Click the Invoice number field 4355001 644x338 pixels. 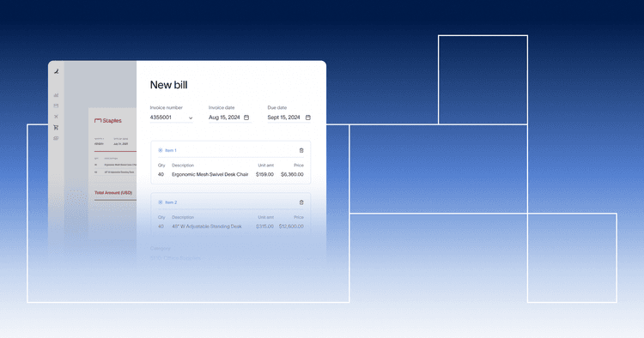171,118
